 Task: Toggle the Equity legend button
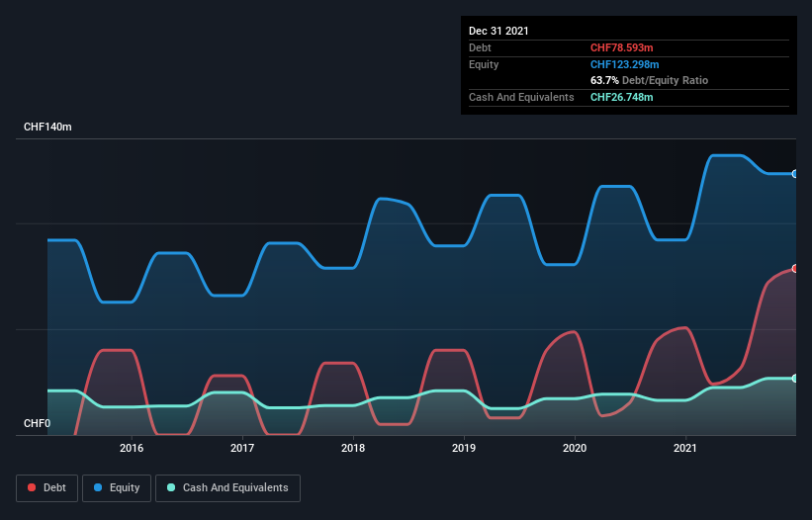[x=117, y=488]
